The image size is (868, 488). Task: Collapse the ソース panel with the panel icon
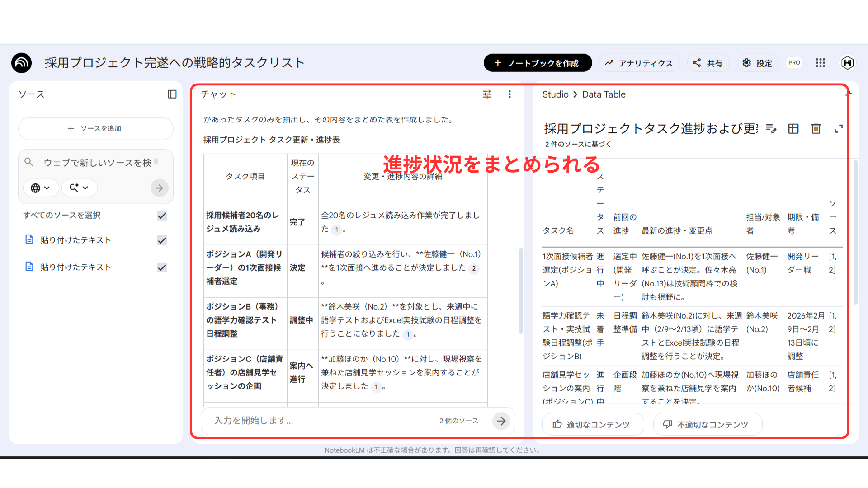172,94
